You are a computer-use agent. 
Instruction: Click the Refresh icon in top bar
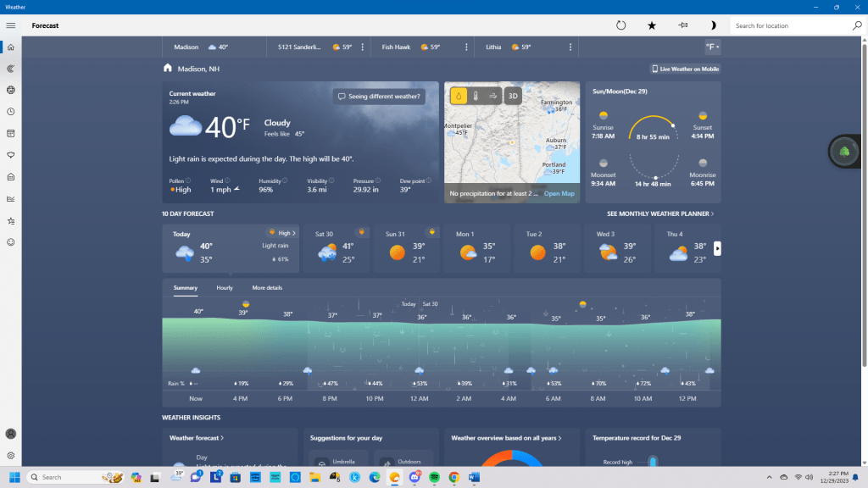[x=620, y=25]
